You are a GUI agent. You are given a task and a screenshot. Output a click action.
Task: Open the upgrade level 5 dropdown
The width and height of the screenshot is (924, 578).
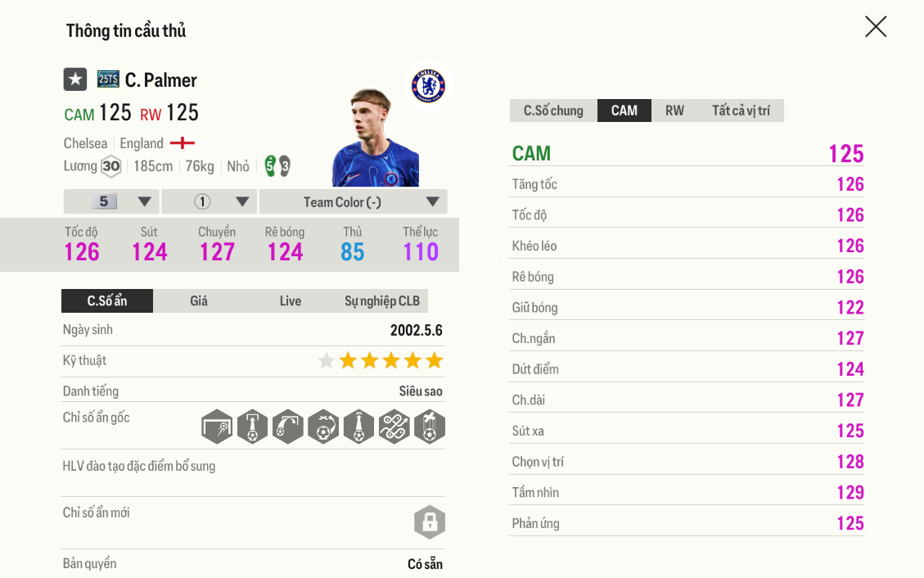(111, 201)
